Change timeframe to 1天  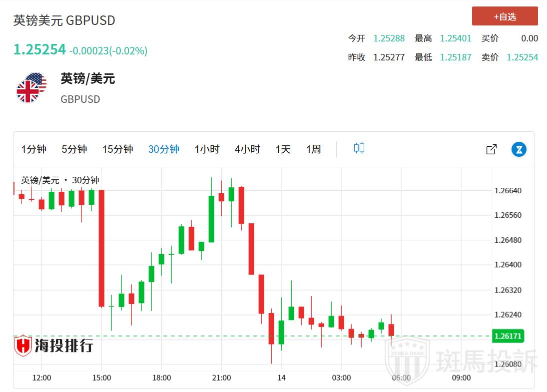(283, 149)
